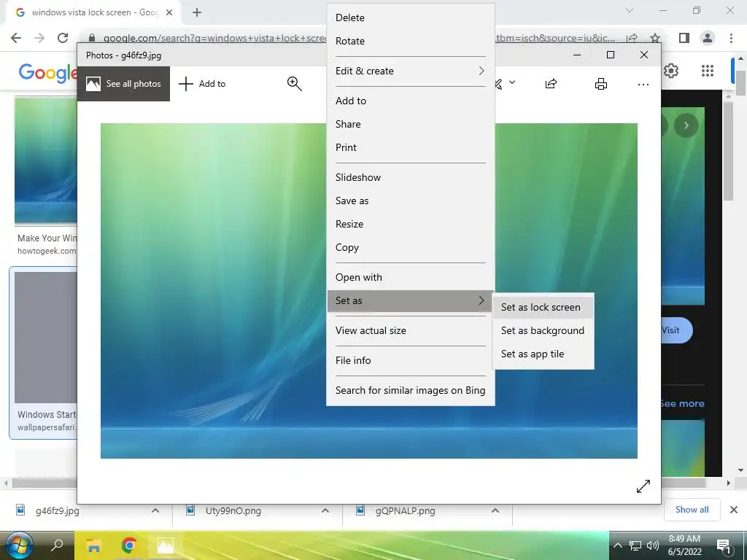Bookmark this page with star icon
Image resolution: width=747 pixels, height=560 pixels.
pyautogui.click(x=655, y=38)
